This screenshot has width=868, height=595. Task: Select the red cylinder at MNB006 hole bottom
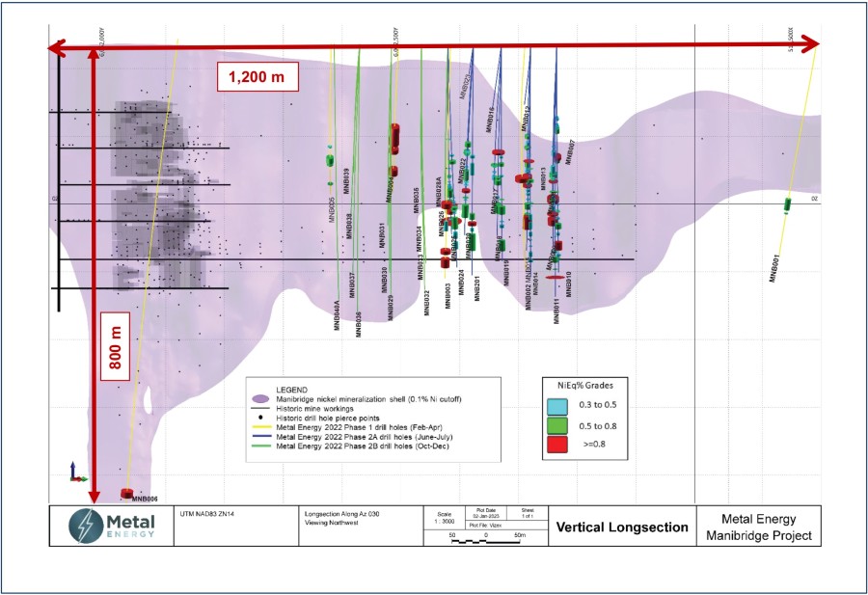click(127, 493)
